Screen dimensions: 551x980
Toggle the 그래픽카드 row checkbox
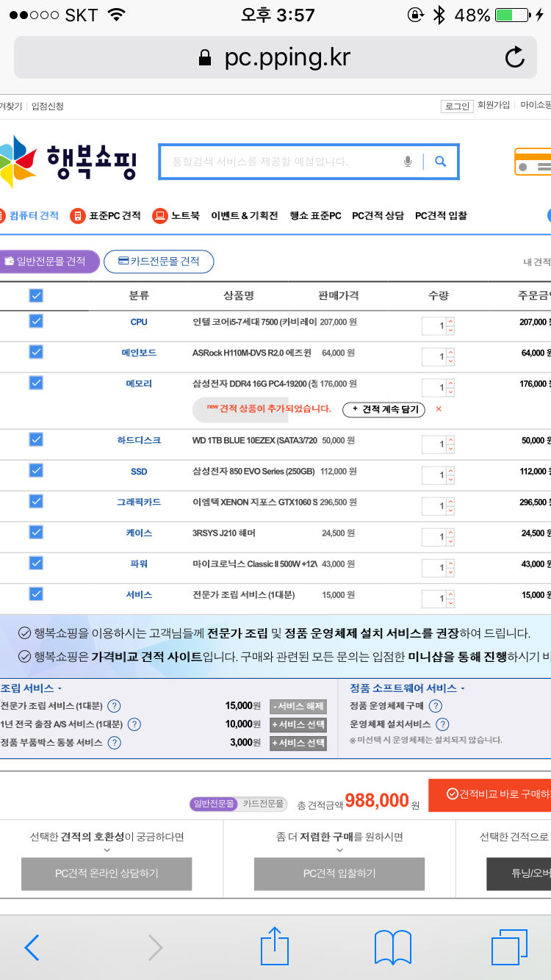[x=36, y=501]
